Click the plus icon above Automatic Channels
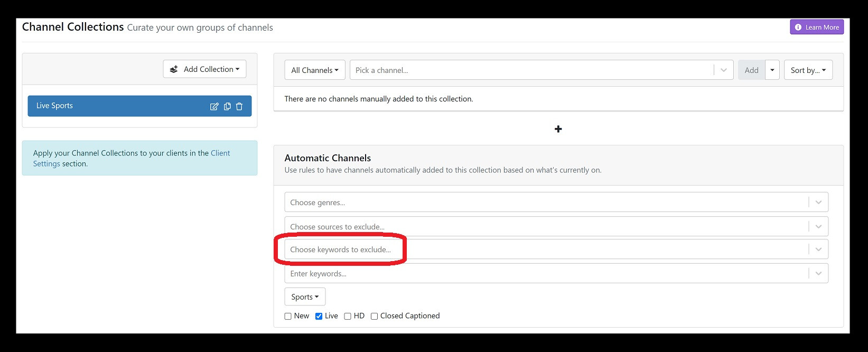The width and height of the screenshot is (868, 352). (558, 129)
